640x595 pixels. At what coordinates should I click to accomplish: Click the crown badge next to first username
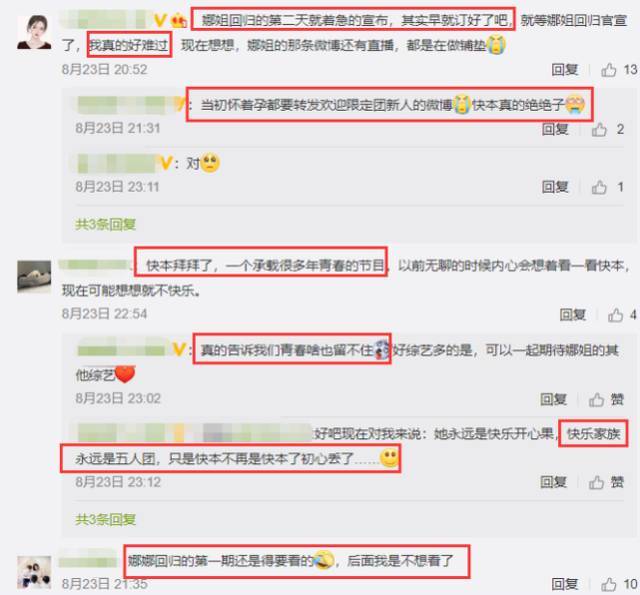tap(179, 20)
